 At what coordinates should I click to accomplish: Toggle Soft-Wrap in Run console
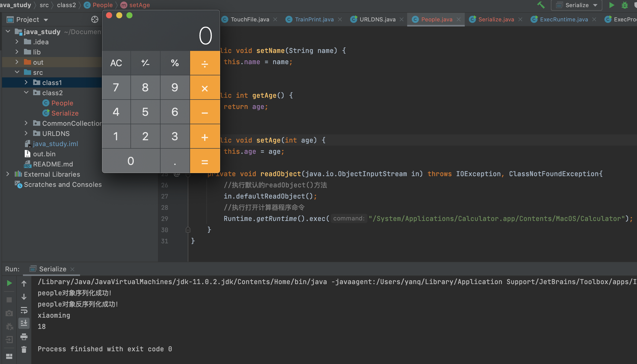click(x=24, y=310)
